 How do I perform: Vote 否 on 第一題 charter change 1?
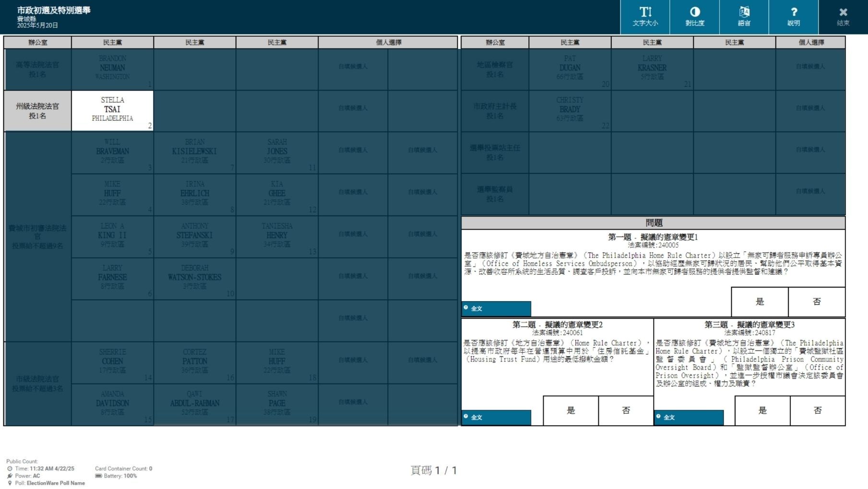click(x=817, y=302)
